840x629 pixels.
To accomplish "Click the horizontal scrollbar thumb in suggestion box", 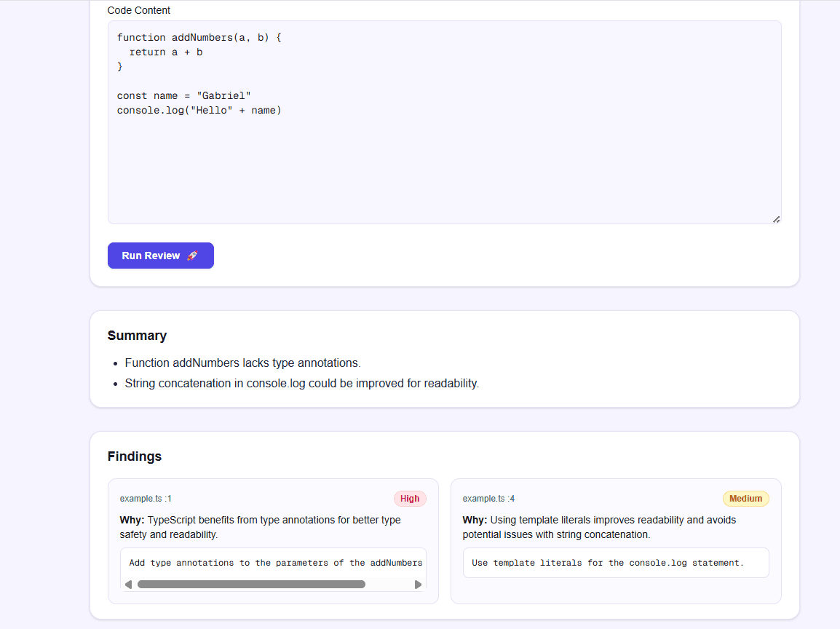I will (251, 585).
